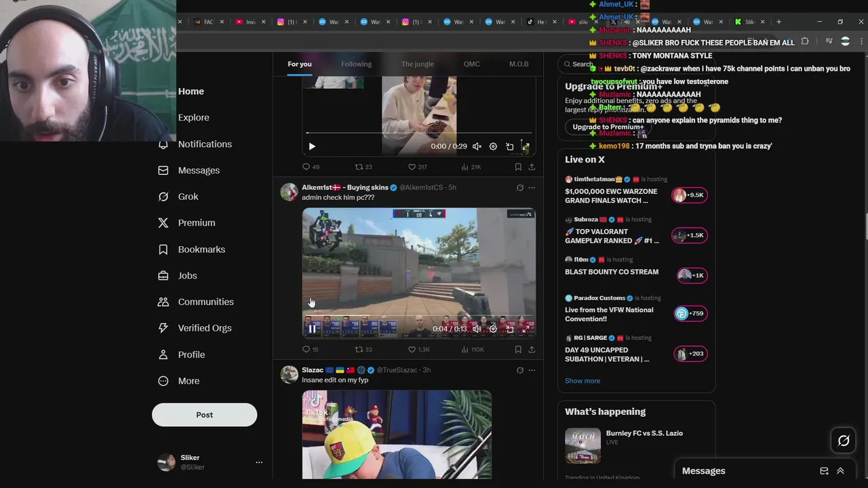This screenshot has height=488, width=868.
Task: Open the floating Grok button
Action: click(844, 441)
